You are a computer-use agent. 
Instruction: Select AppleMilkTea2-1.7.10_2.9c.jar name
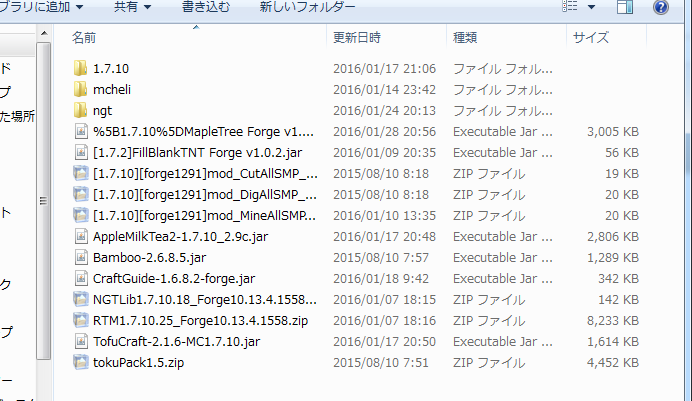coord(181,237)
